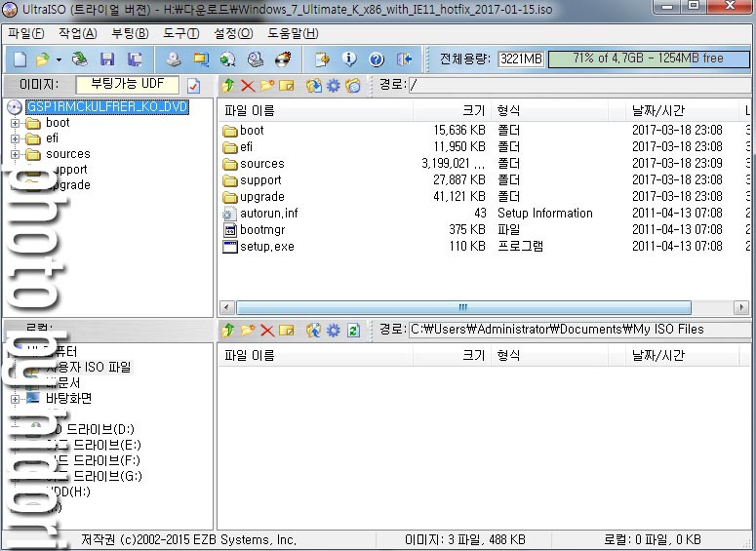The image size is (756, 551).
Task: Sort image list by 파일 이름 column
Action: click(x=315, y=111)
